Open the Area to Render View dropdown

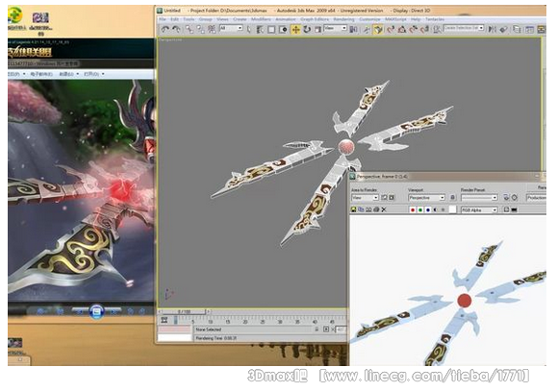coord(365,198)
